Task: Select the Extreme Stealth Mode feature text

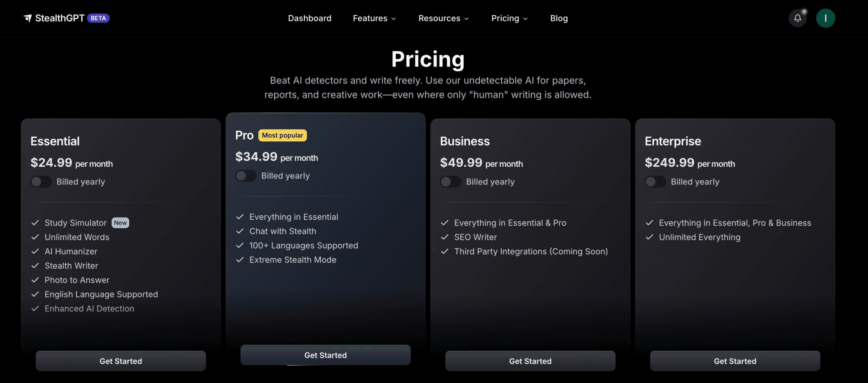Action: [292, 260]
